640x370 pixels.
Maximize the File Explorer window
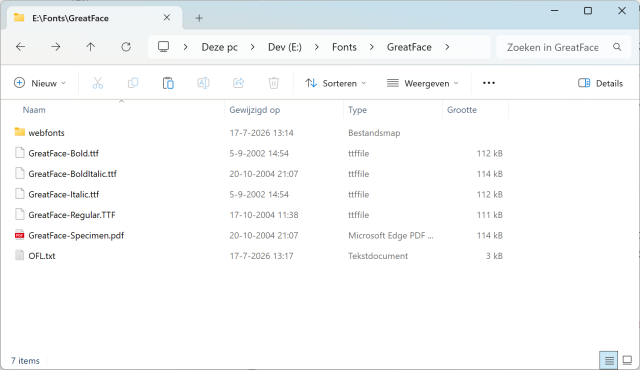click(588, 11)
